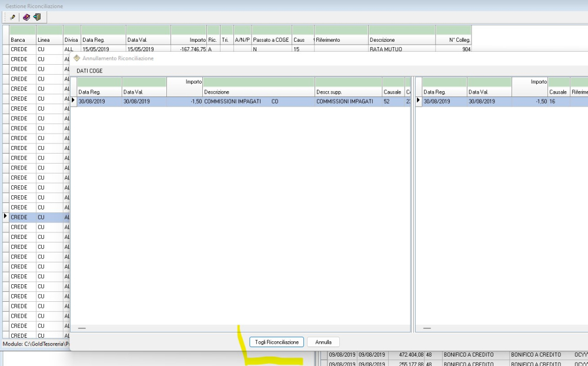Click the row pointer arrow in right grid
Screen dimensions: 588x366
(419, 101)
